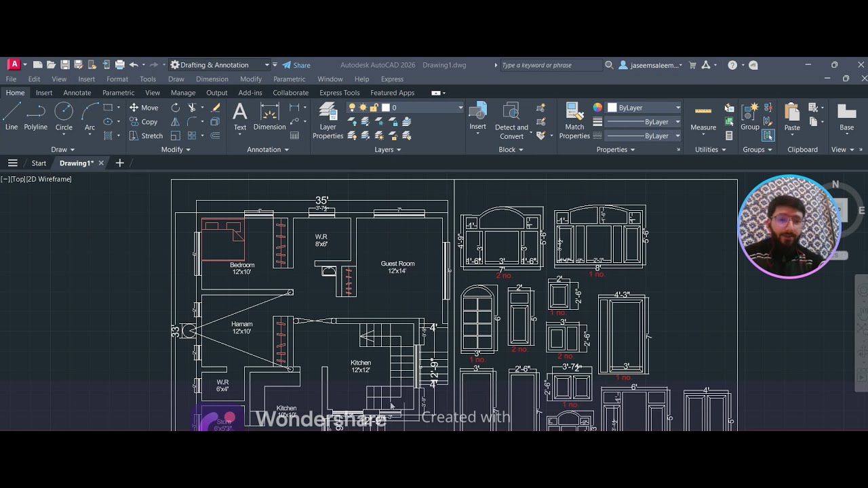This screenshot has height=488, width=868.
Task: Open Drafting & Annotation workspace dropdown
Action: tap(220, 65)
